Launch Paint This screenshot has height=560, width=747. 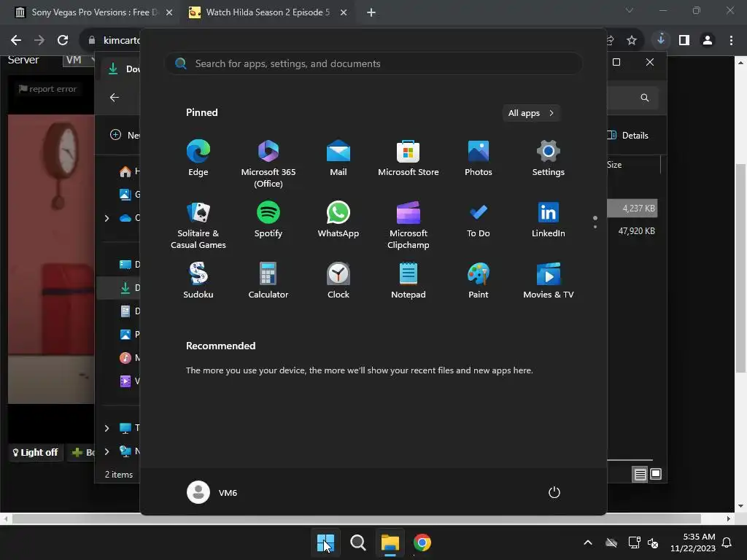[479, 281]
